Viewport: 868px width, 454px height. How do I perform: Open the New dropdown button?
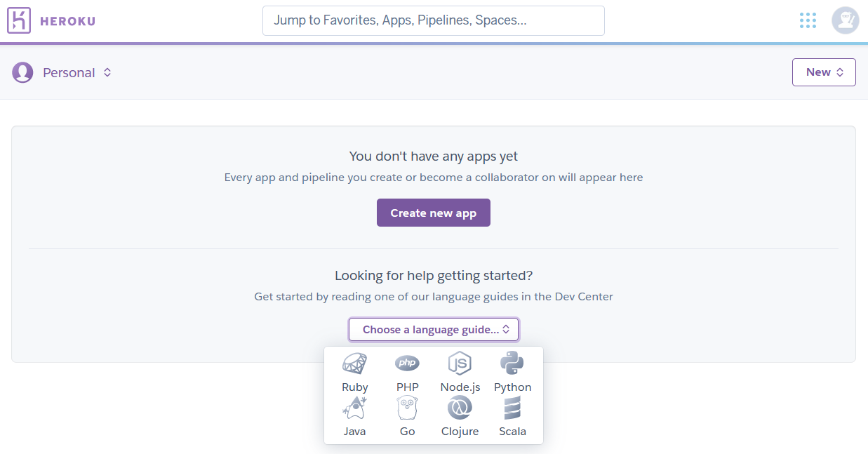[x=824, y=72]
